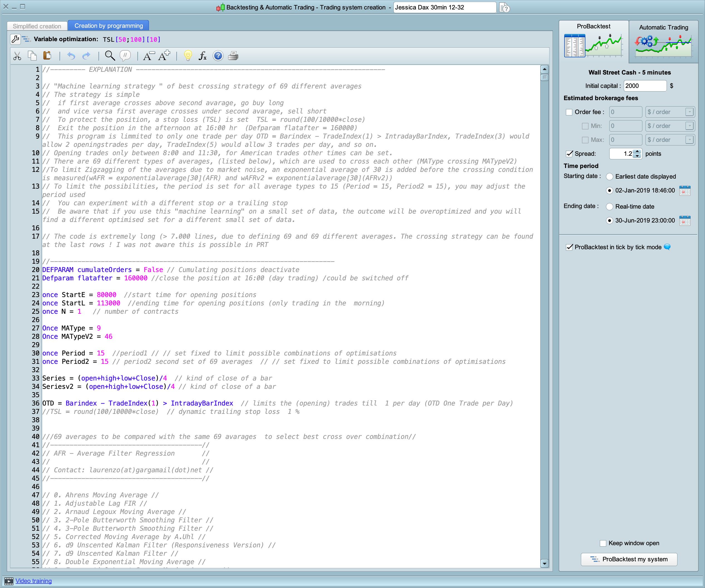Click the Print icon in toolbar

coord(233,56)
